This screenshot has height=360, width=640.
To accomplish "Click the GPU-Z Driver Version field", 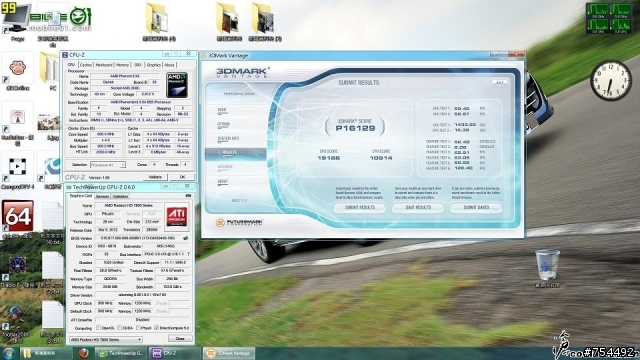I will [x=142, y=295].
